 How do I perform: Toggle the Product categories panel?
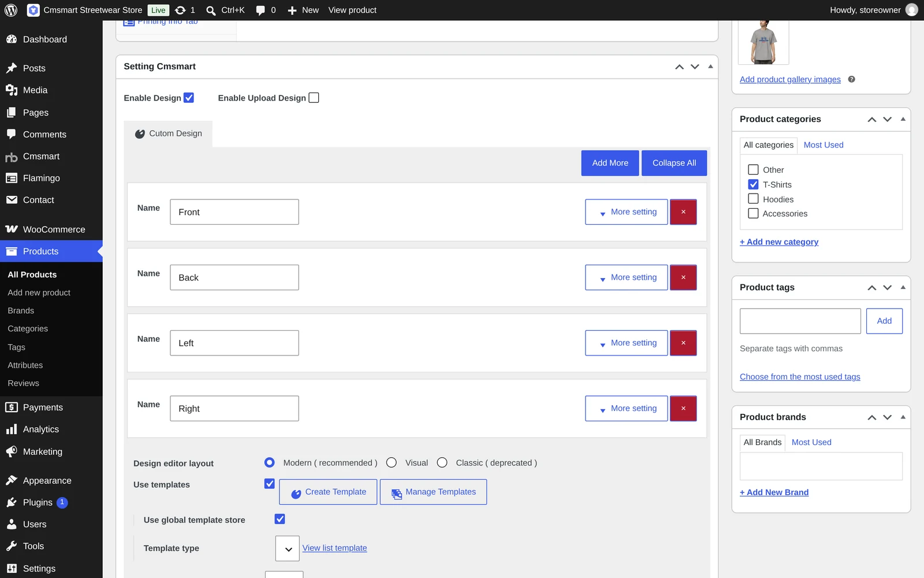903,119
